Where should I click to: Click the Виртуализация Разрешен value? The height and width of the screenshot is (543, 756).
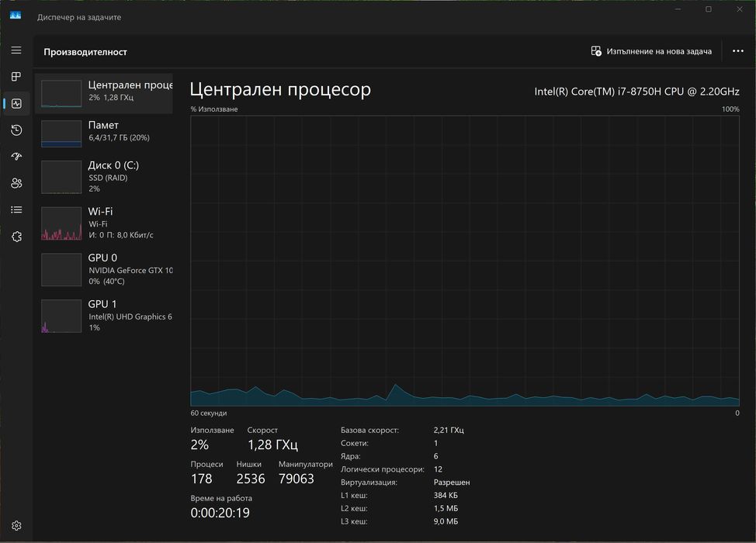pyautogui.click(x=452, y=482)
